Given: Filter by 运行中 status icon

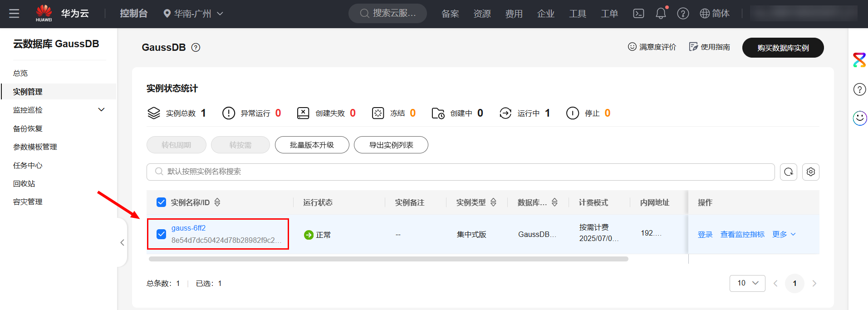Looking at the screenshot, I should pyautogui.click(x=505, y=113).
